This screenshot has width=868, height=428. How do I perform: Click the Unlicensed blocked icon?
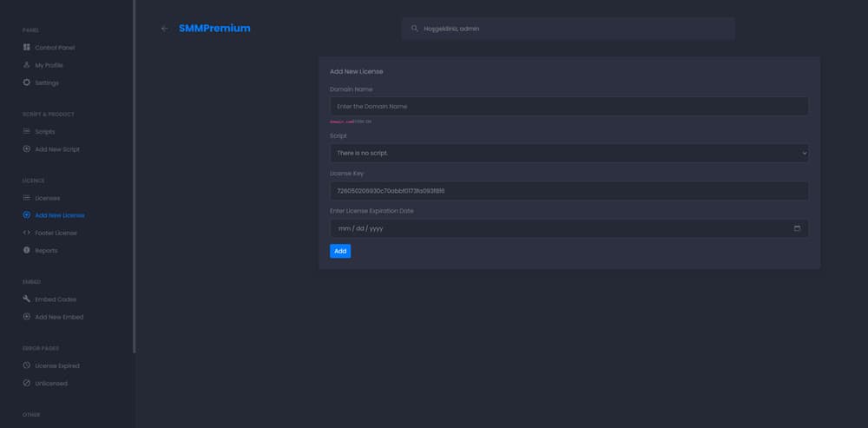coord(27,383)
